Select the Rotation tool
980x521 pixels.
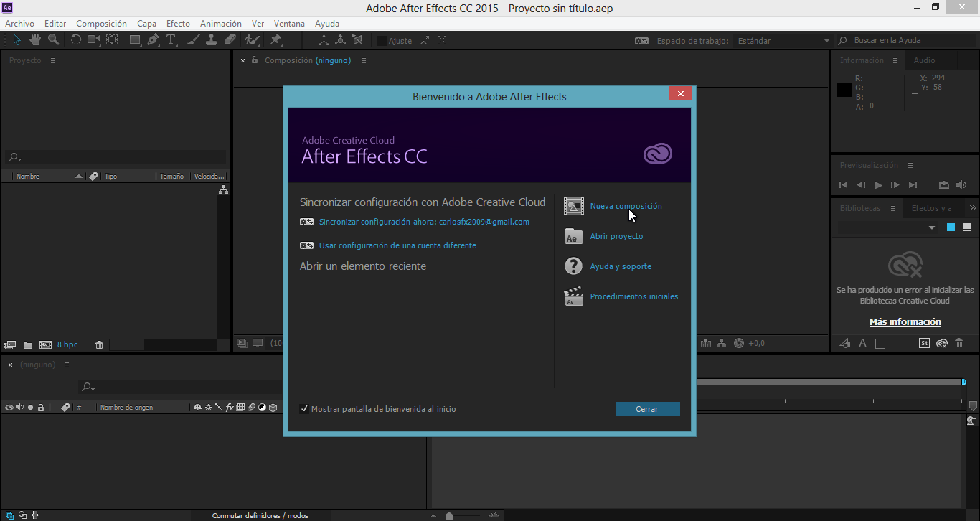[76, 40]
